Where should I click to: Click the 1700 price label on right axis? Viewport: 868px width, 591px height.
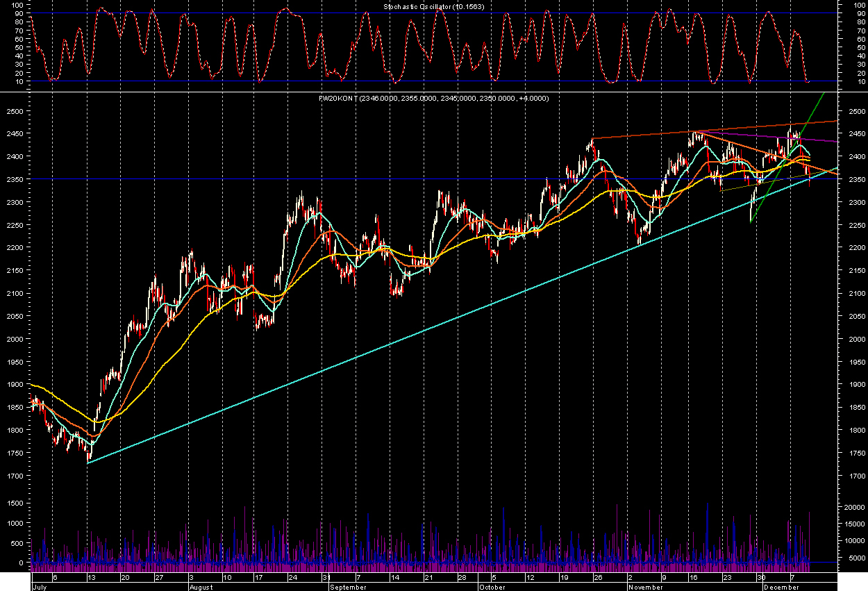point(851,476)
